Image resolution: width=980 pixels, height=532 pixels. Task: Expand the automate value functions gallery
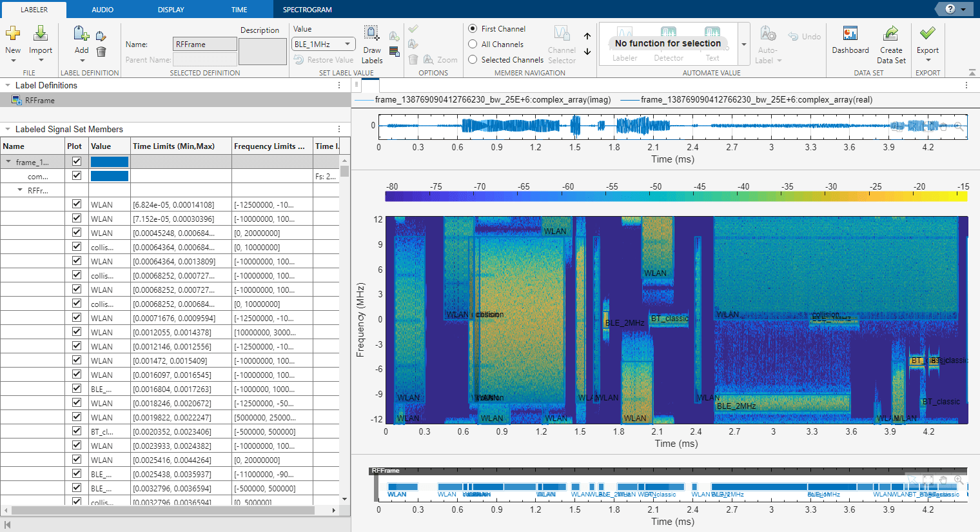coord(743,44)
